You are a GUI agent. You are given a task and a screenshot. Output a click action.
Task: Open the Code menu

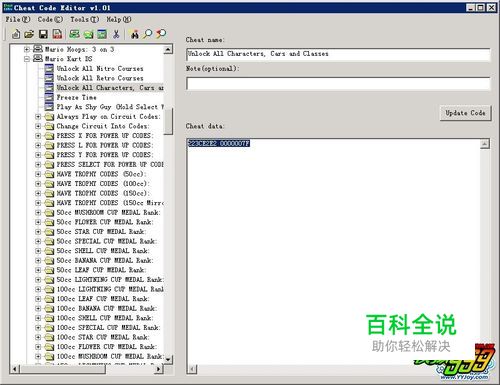(x=50, y=19)
